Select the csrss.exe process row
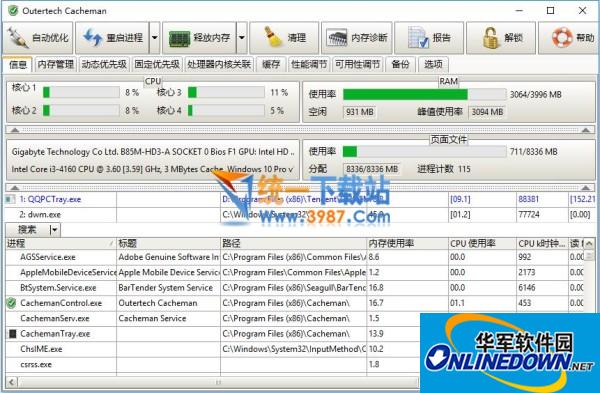This screenshot has width=600, height=393. coord(212,364)
